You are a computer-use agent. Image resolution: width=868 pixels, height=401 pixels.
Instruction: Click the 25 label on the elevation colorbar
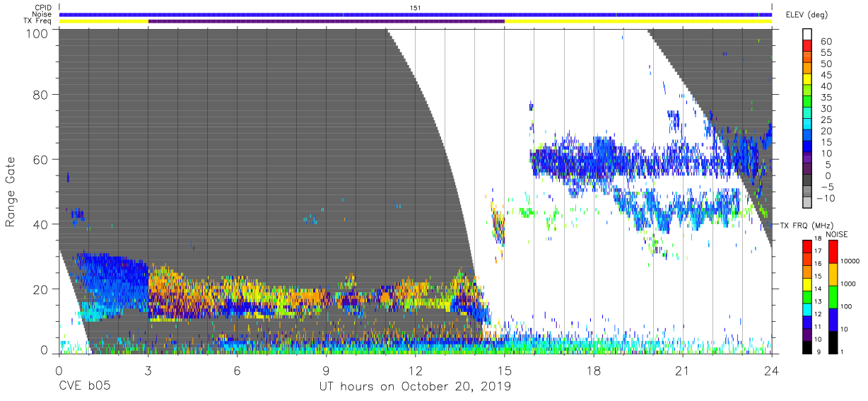(x=826, y=120)
